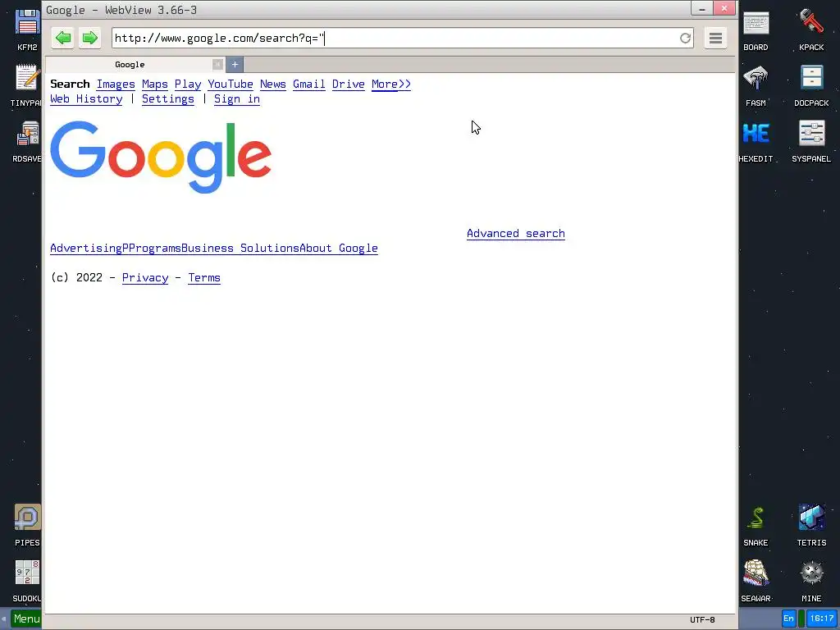Open BOARD desktop icon
Viewport: 840px width, 630px height.
point(756,30)
